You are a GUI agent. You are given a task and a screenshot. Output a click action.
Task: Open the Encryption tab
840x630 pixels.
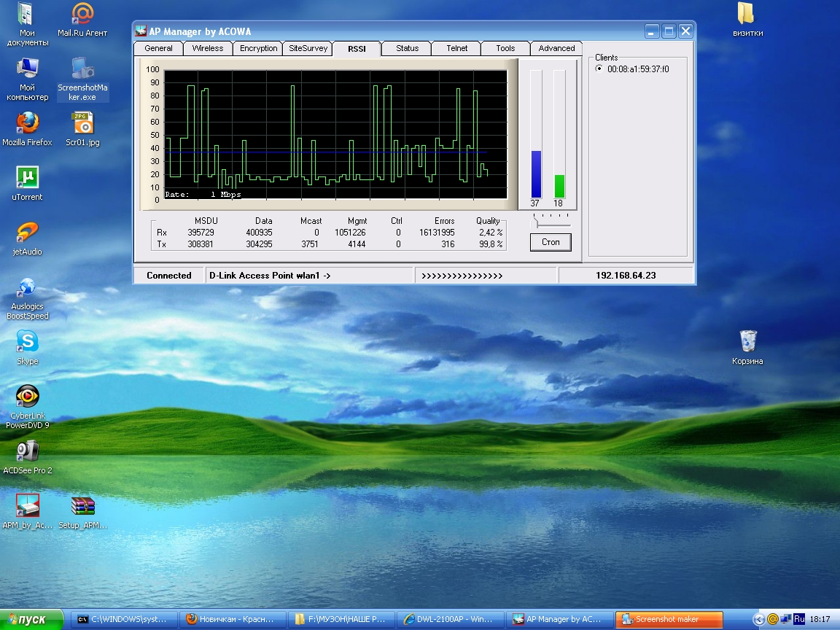(x=258, y=48)
